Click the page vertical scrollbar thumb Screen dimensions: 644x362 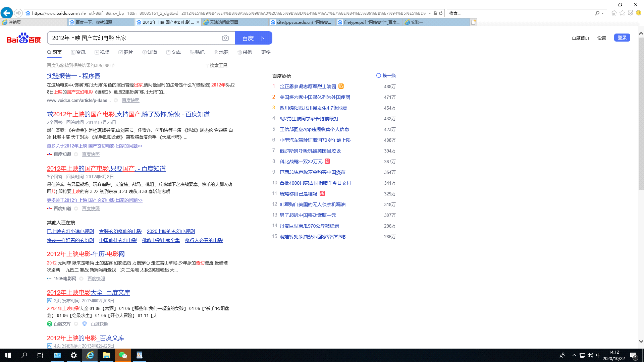tap(641, 114)
